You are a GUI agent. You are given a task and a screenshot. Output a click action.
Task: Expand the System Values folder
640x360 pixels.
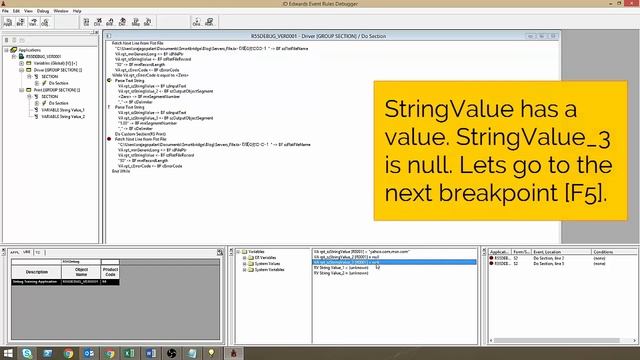point(244,264)
